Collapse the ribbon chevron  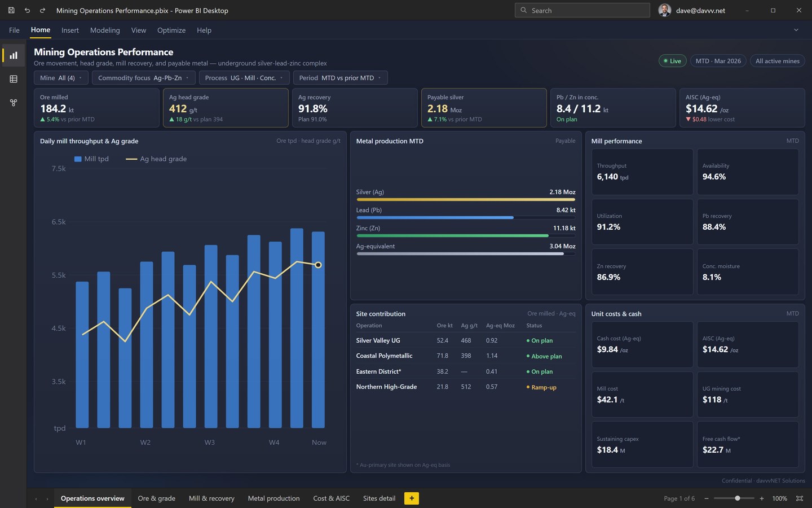[796, 30]
